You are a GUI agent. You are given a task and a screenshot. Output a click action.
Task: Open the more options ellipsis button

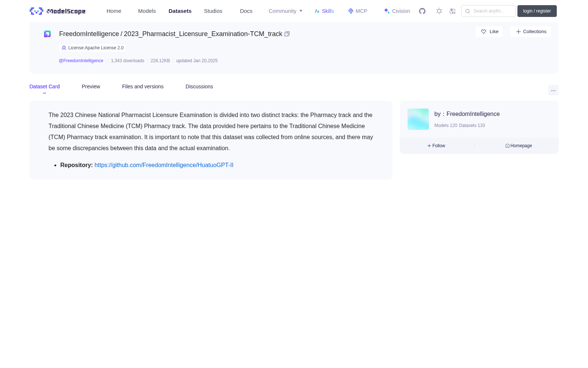[x=553, y=90]
